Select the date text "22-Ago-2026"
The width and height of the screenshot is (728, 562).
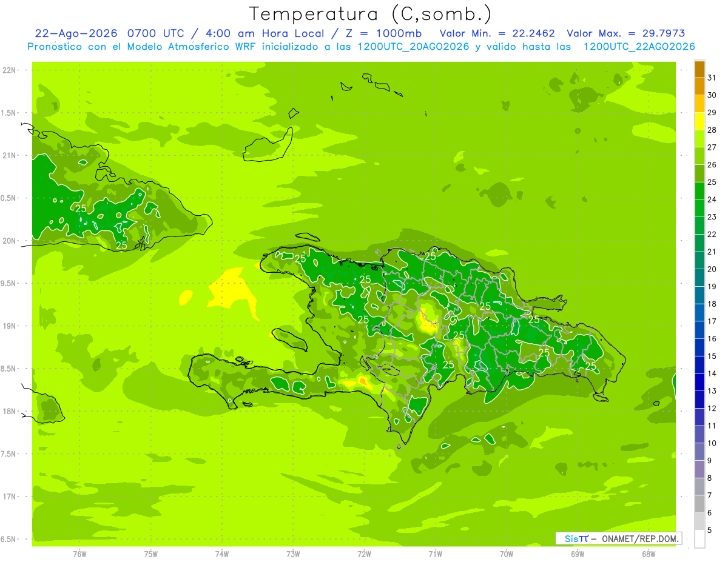point(76,33)
